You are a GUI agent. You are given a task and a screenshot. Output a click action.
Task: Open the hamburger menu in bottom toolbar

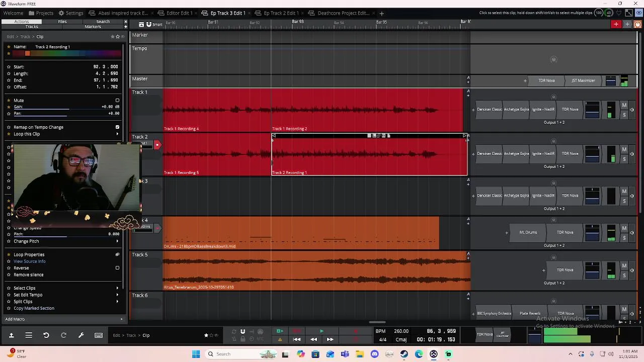click(29, 335)
